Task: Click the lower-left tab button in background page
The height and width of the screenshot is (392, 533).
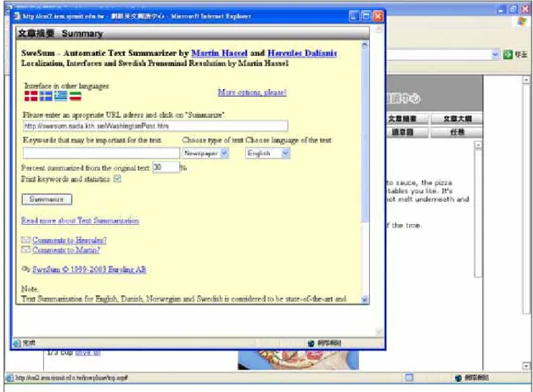Action: 407,132
